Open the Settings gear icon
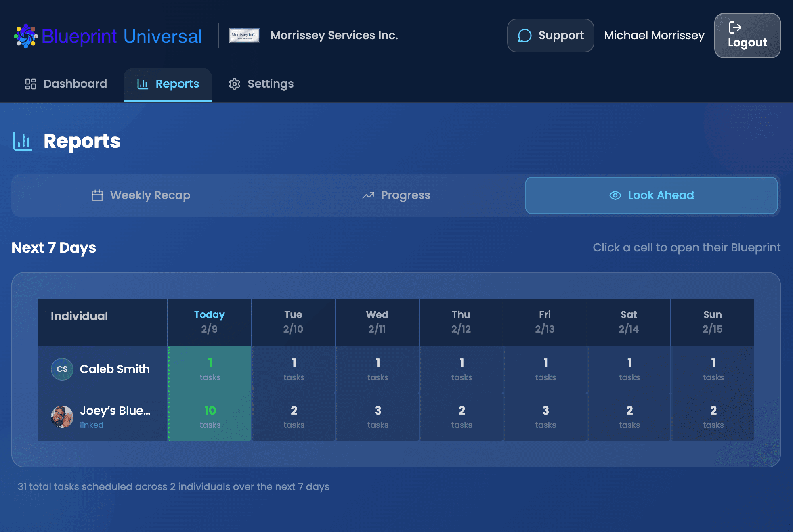The height and width of the screenshot is (532, 793). point(235,84)
